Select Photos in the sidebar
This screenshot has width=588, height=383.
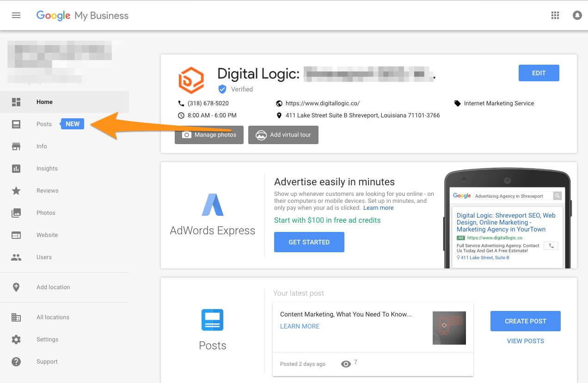pyautogui.click(x=64, y=213)
